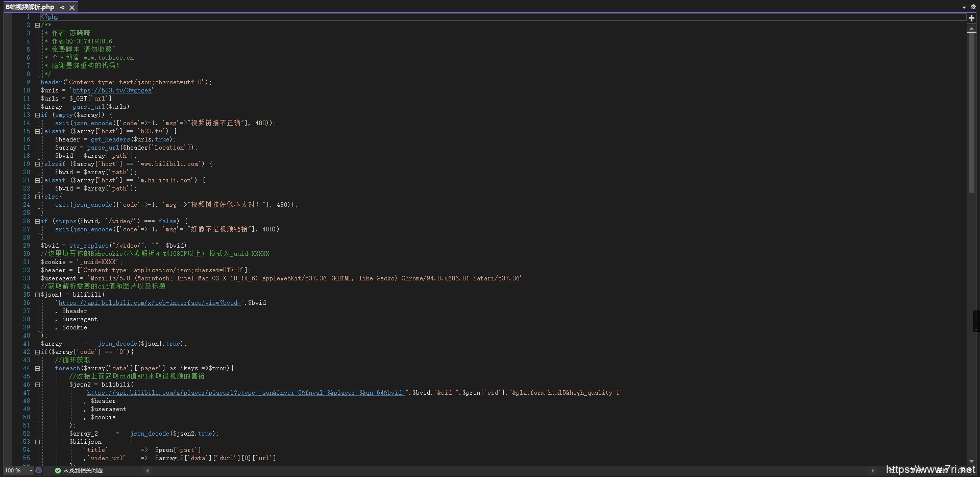The width and height of the screenshot is (980, 477).
Task: Open the 未找到相关问题 error indicator
Action: tap(83, 470)
